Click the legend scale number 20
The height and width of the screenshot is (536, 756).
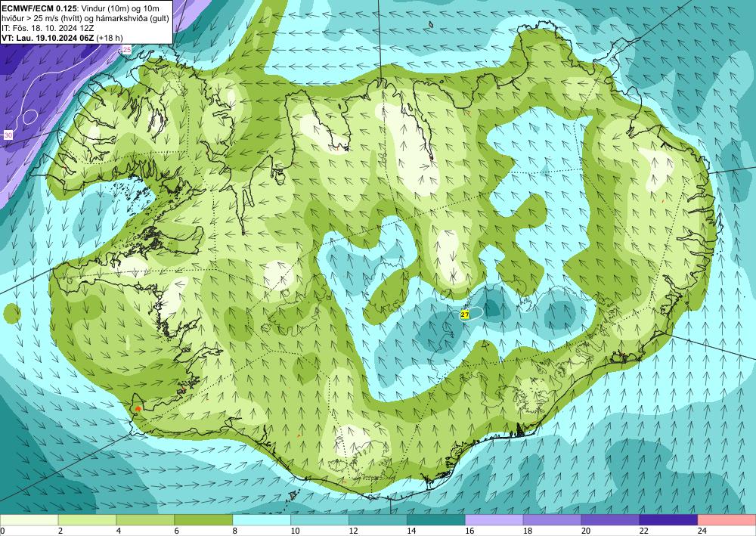coord(585,531)
